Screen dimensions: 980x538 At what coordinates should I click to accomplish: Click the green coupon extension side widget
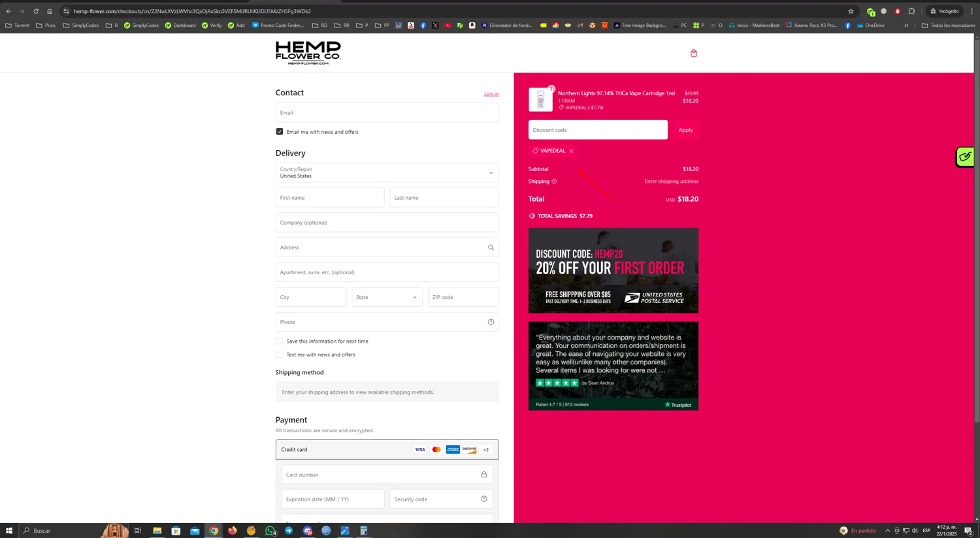click(x=966, y=157)
